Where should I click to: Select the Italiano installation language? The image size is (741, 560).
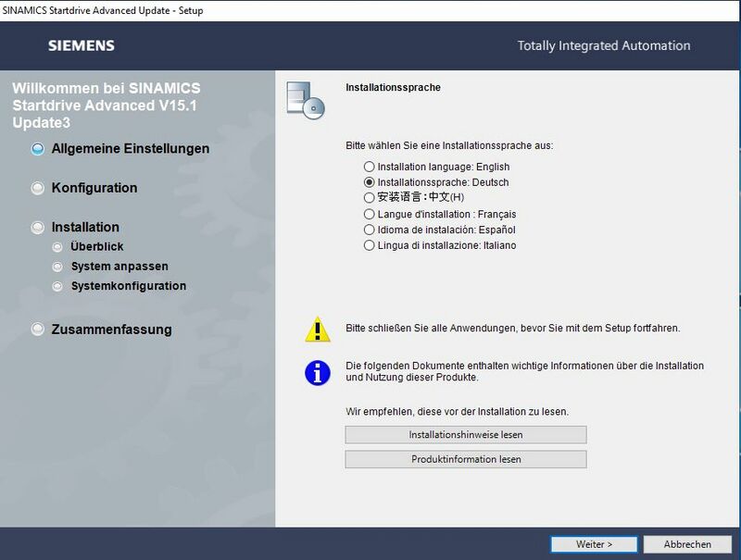coord(370,245)
